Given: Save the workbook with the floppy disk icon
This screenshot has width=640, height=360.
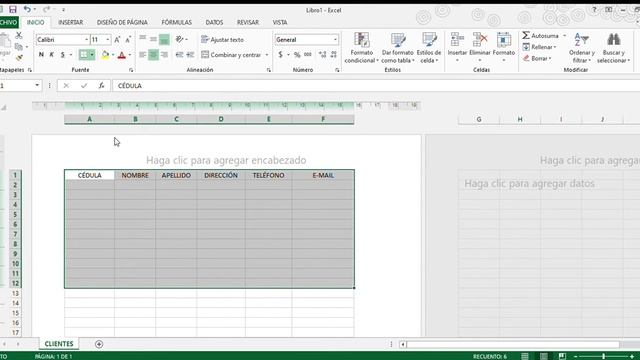Looking at the screenshot, I should (x=13, y=9).
